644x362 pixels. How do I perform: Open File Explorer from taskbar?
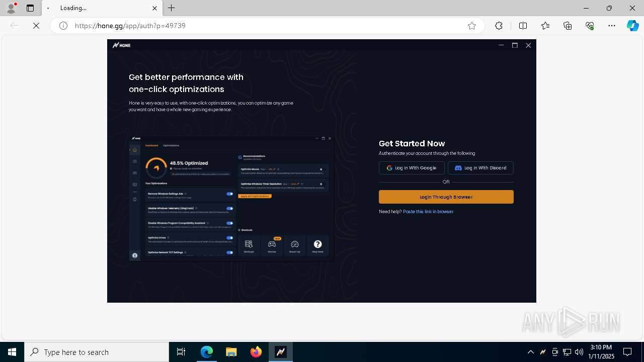click(231, 352)
